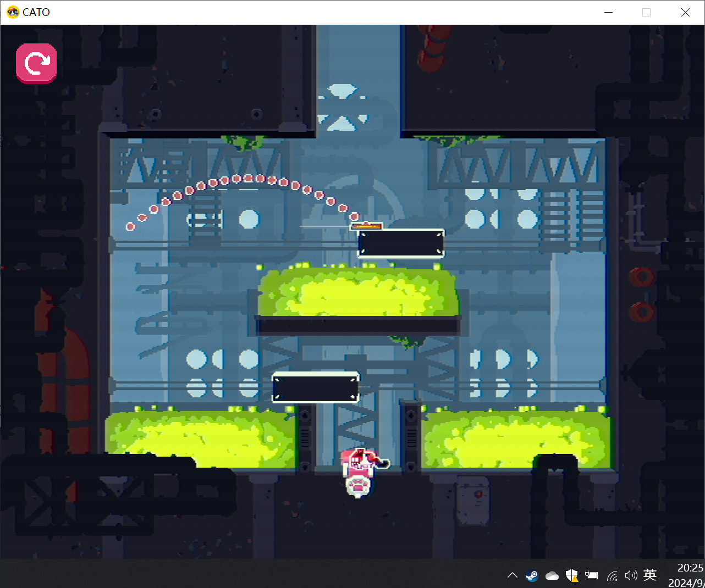The height and width of the screenshot is (588, 705).
Task: Open the Wi-Fi network tray icon
Action: tap(612, 575)
